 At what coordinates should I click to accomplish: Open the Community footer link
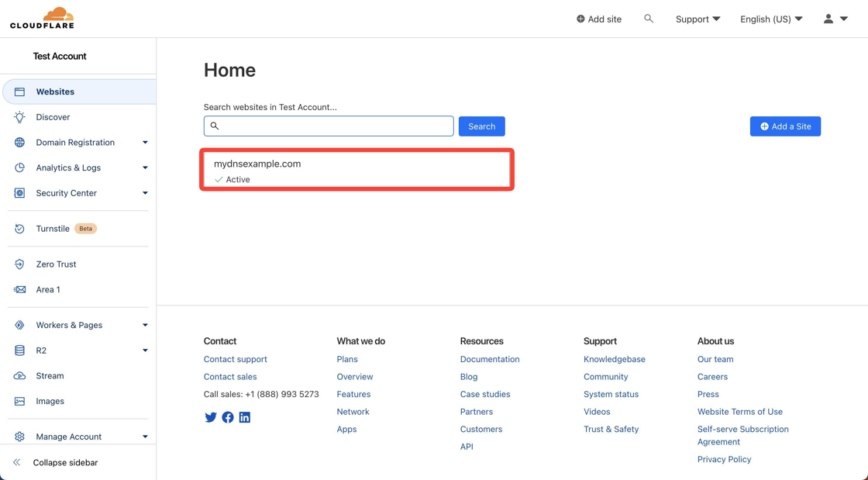tap(605, 377)
